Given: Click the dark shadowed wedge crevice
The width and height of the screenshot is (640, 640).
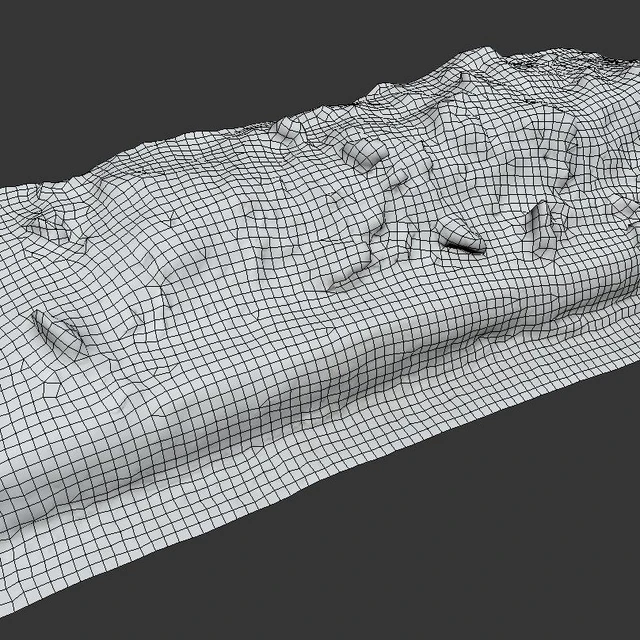Looking at the screenshot, I should (x=464, y=246).
